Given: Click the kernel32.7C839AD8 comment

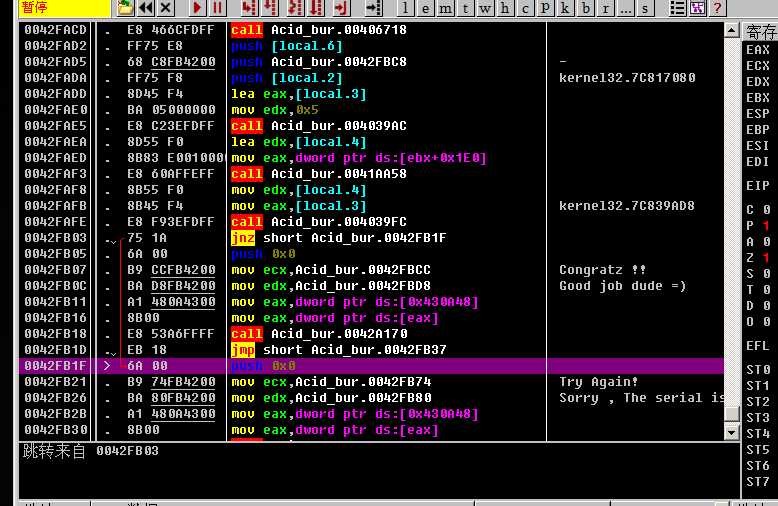Looking at the screenshot, I should point(627,206).
